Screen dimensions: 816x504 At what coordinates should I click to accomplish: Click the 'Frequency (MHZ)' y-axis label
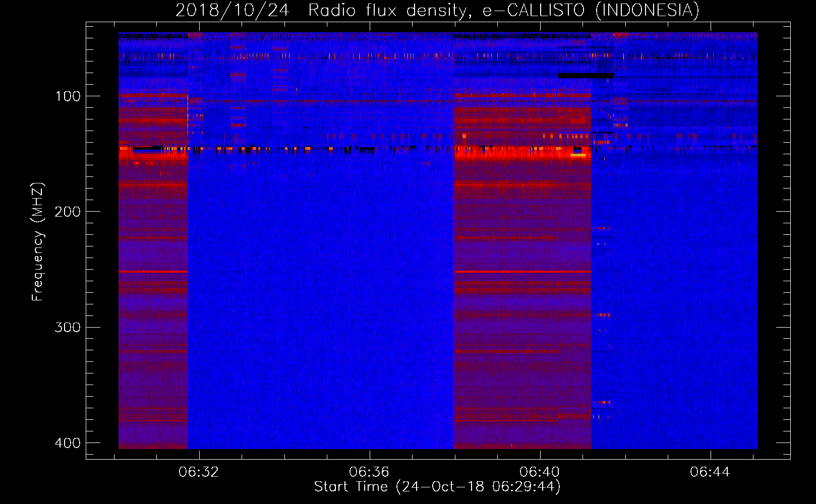pyautogui.click(x=37, y=242)
